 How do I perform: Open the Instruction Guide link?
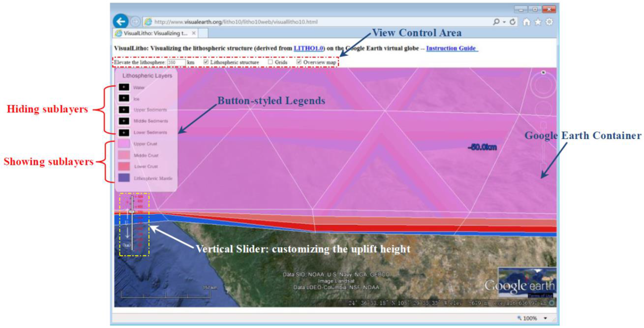pyautogui.click(x=451, y=48)
